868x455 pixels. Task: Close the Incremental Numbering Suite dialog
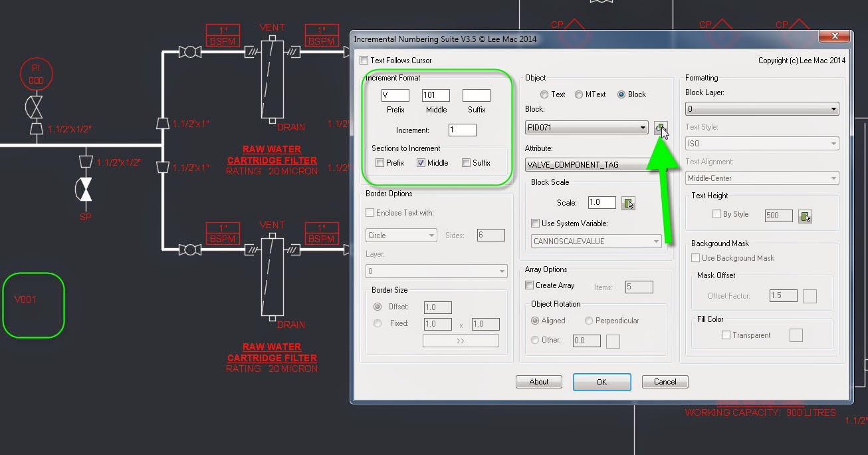tap(834, 37)
